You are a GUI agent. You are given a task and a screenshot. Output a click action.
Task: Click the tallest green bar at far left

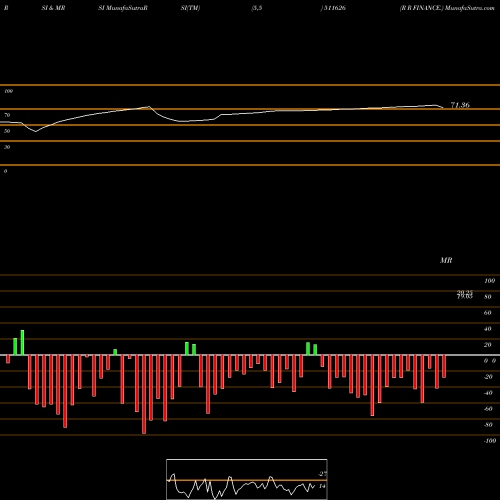coord(22,342)
